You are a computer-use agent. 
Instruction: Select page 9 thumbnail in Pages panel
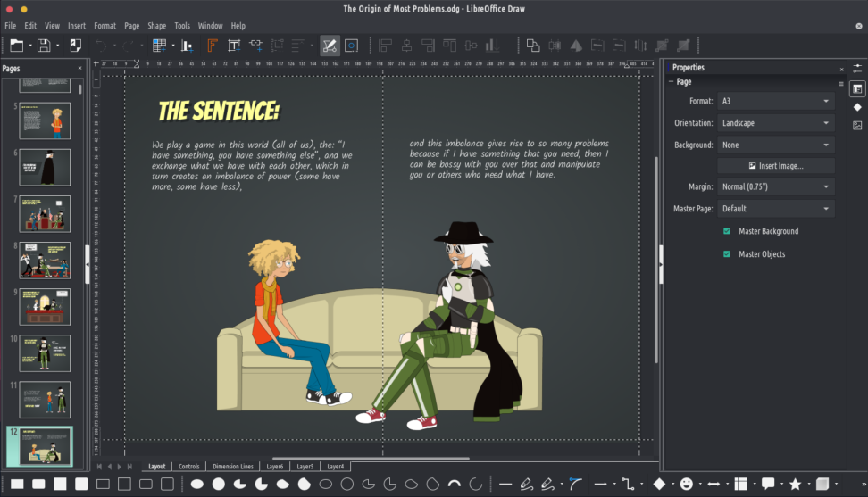(x=45, y=305)
